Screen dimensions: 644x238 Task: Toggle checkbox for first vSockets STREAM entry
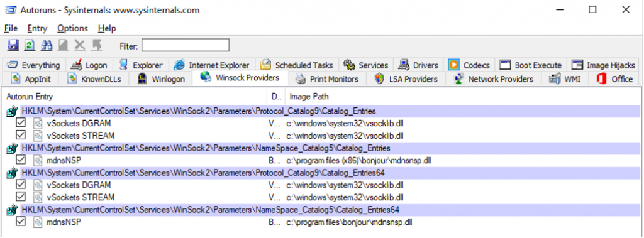pos(20,135)
